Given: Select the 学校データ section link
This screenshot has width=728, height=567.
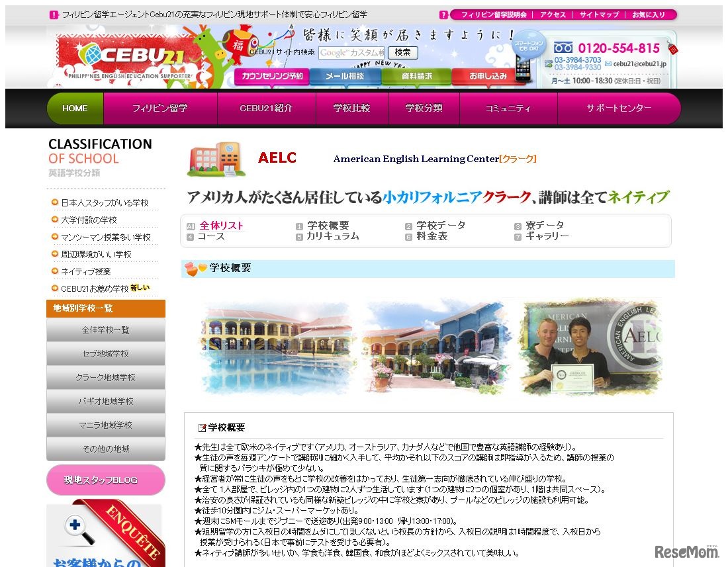Looking at the screenshot, I should pos(441,226).
